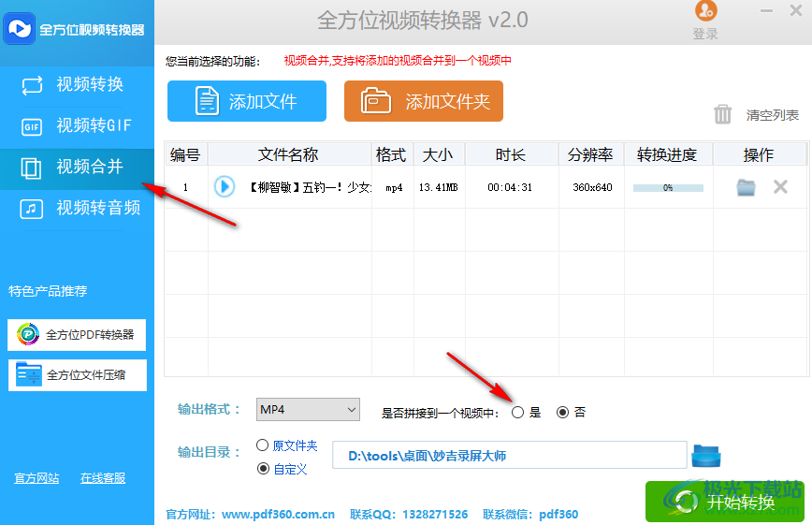The height and width of the screenshot is (525, 812).
Task: Click the 清空列表 text
Action: tap(772, 115)
